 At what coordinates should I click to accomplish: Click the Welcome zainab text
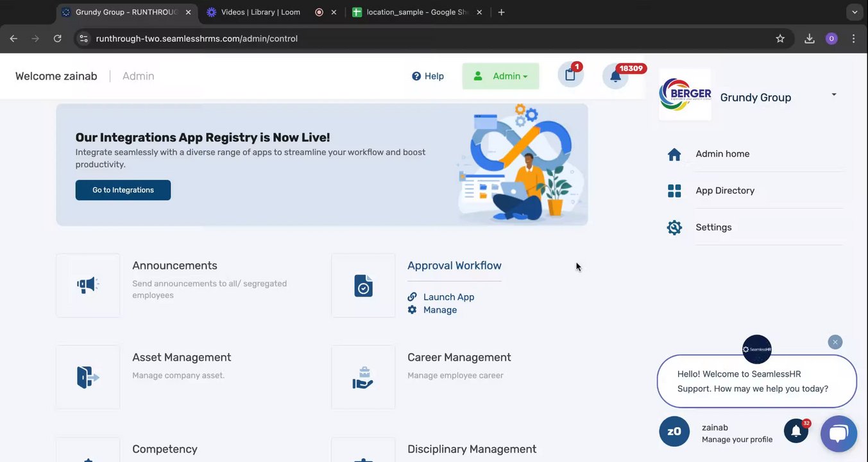pos(56,76)
